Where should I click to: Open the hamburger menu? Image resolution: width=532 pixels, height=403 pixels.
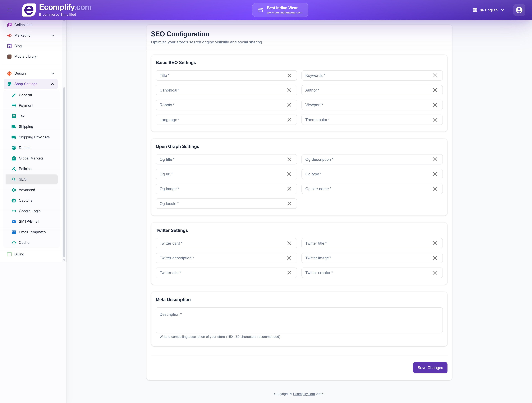click(9, 10)
